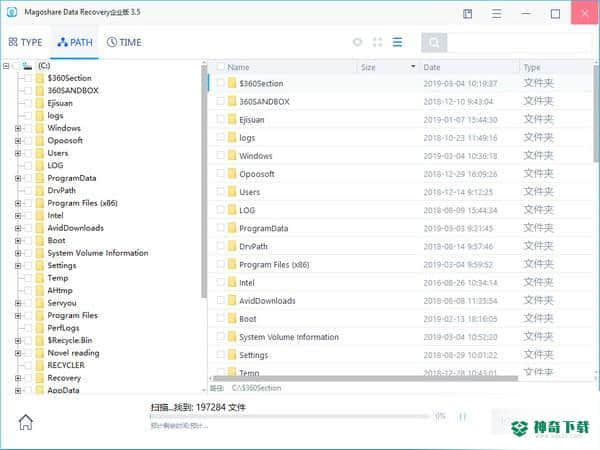
Task: Tick the select-all checkbox beside Name
Action: pos(220,67)
